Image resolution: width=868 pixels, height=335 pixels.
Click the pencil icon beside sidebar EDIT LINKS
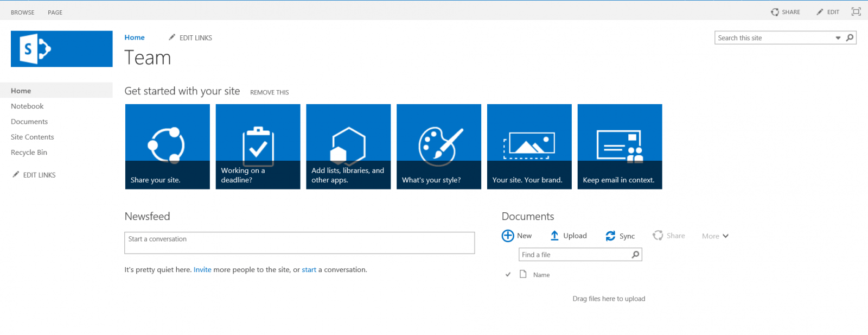(16, 174)
